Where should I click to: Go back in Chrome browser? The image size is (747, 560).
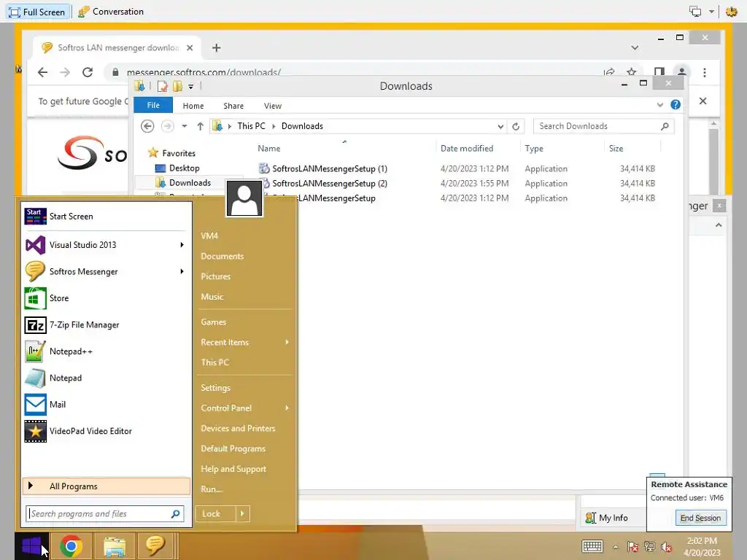(x=43, y=72)
